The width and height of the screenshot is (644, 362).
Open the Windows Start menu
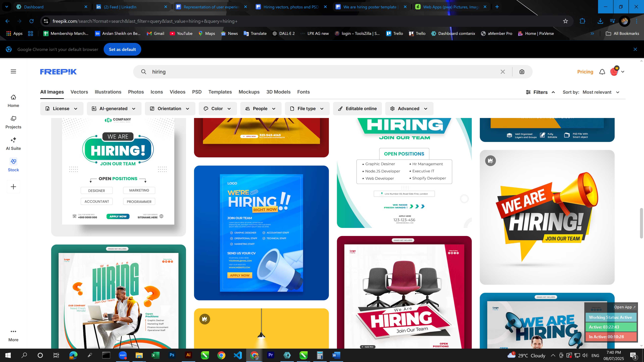click(8, 355)
